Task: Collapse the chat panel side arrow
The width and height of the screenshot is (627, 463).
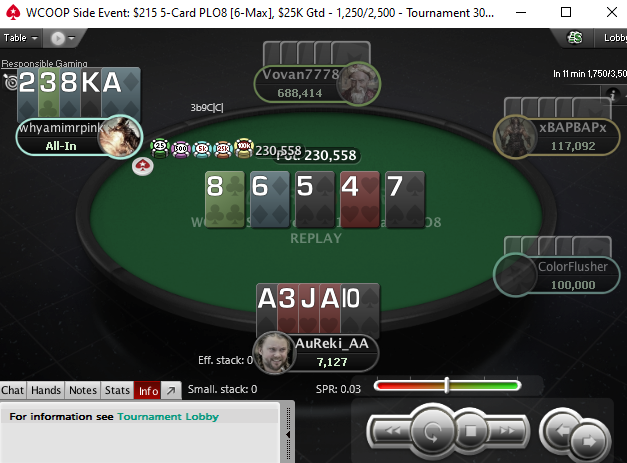Action: (288, 434)
